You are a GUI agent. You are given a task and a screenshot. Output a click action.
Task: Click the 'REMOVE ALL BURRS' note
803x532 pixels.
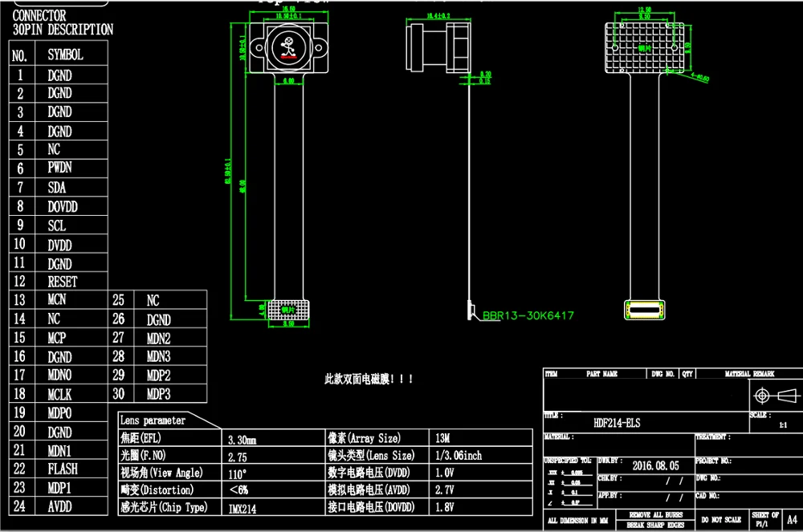[x=656, y=514]
